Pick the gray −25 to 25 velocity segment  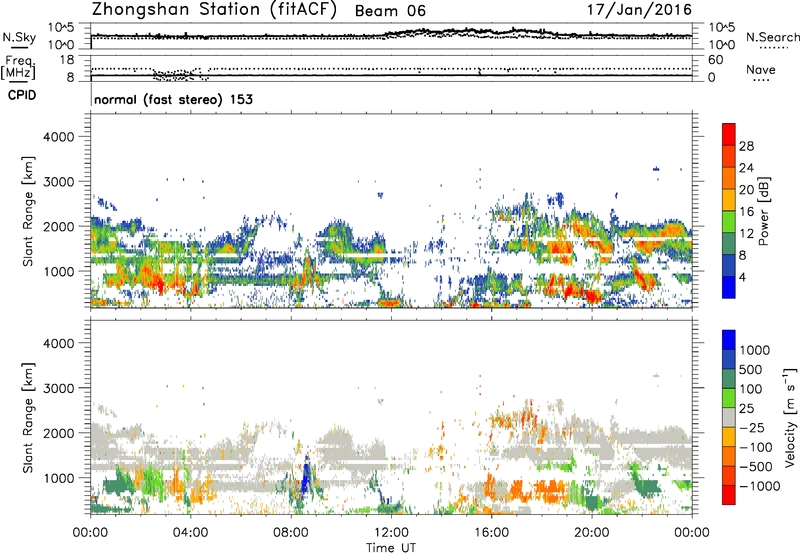click(x=729, y=417)
